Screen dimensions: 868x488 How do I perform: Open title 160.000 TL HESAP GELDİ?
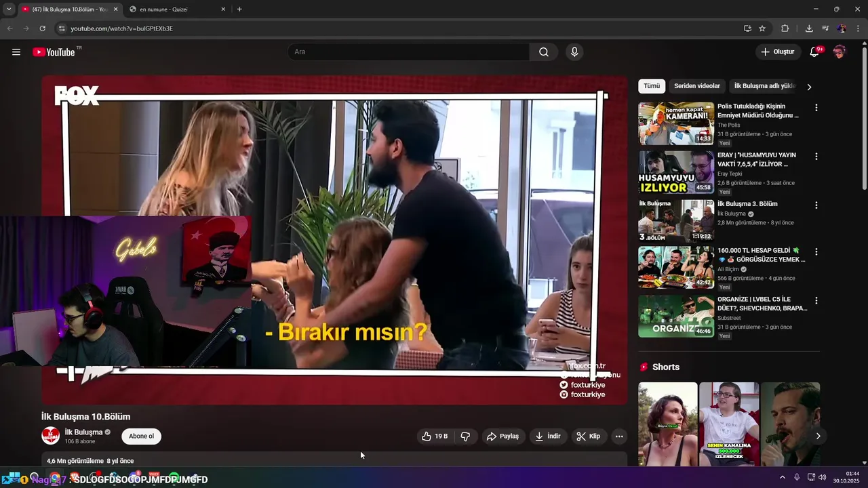[x=762, y=255]
